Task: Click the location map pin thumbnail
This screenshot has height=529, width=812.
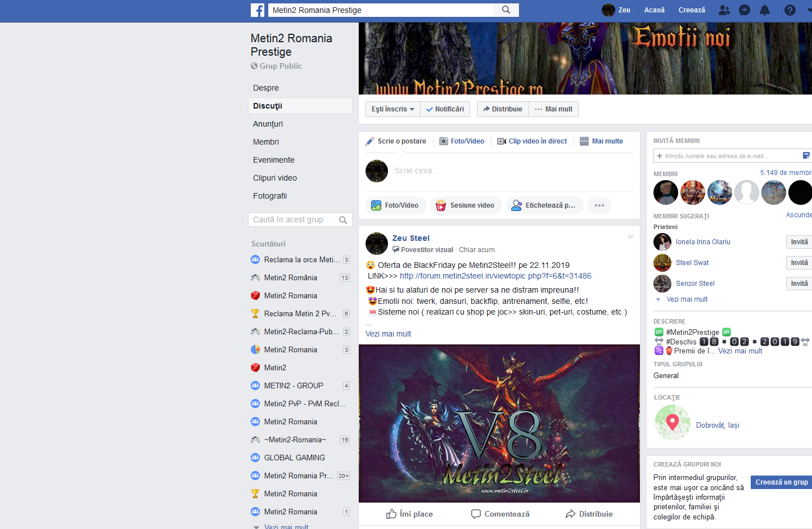Action: click(672, 423)
